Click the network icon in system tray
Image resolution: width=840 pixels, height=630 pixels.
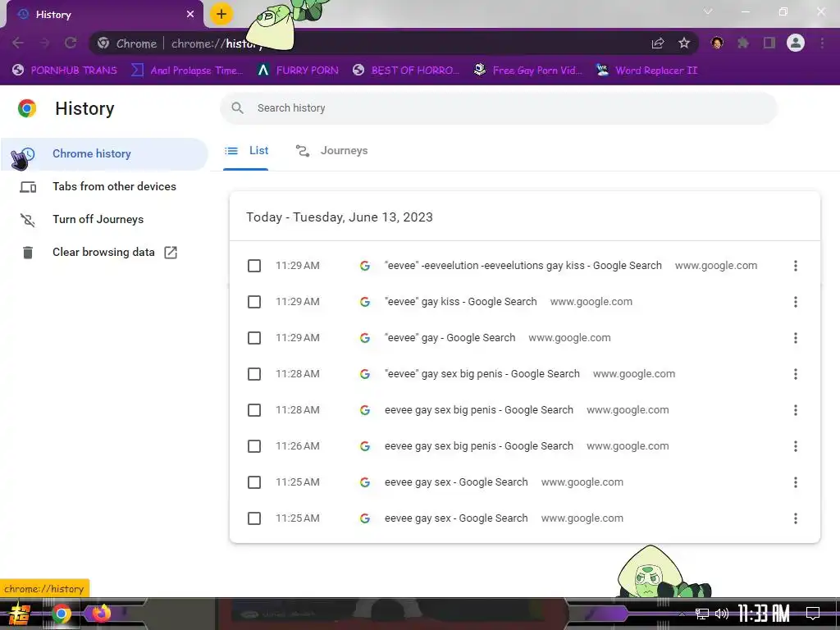click(x=702, y=614)
